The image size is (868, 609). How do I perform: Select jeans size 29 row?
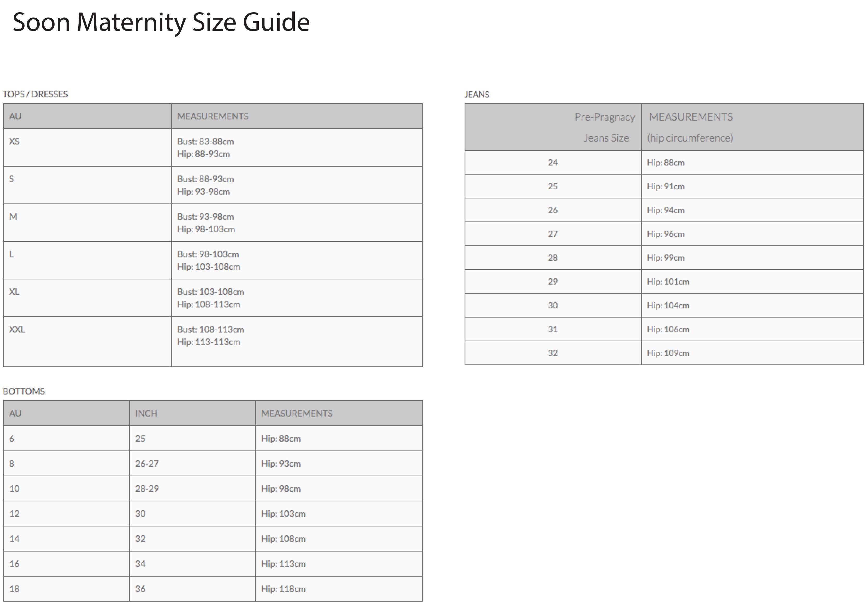point(552,282)
